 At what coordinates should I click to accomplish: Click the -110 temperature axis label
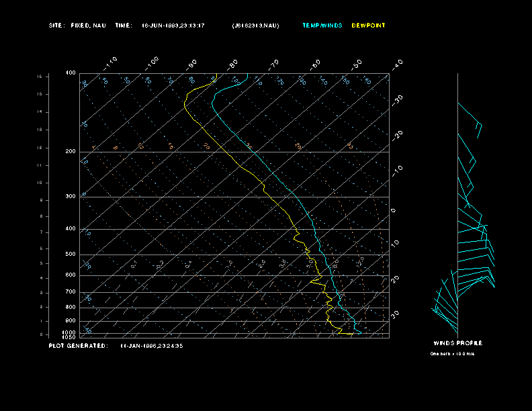click(112, 62)
